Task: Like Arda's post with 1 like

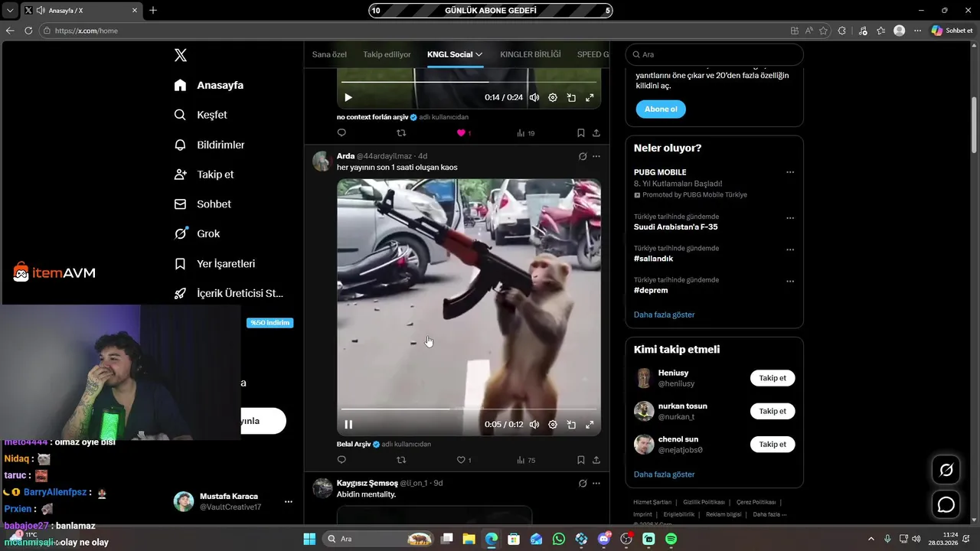Action: click(464, 460)
